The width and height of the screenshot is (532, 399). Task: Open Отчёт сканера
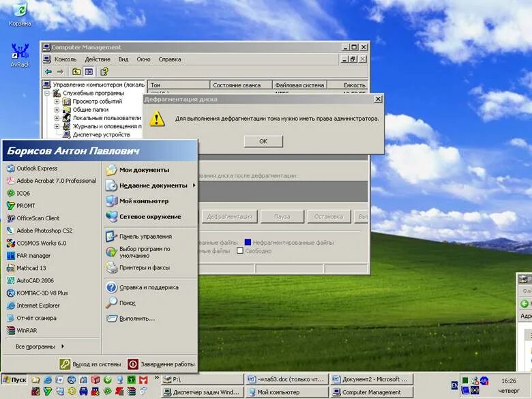tap(31, 318)
